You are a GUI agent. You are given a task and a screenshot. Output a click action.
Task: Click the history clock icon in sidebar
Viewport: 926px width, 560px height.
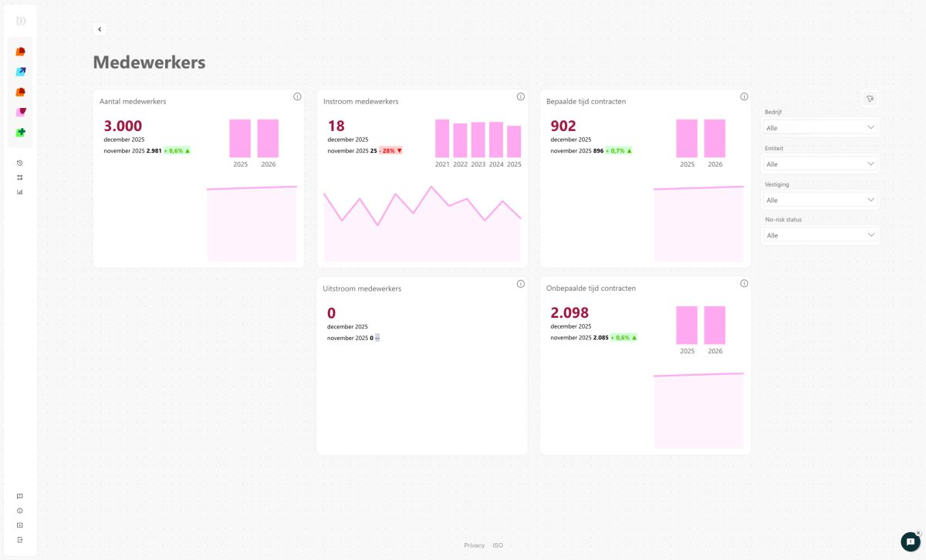click(x=20, y=163)
